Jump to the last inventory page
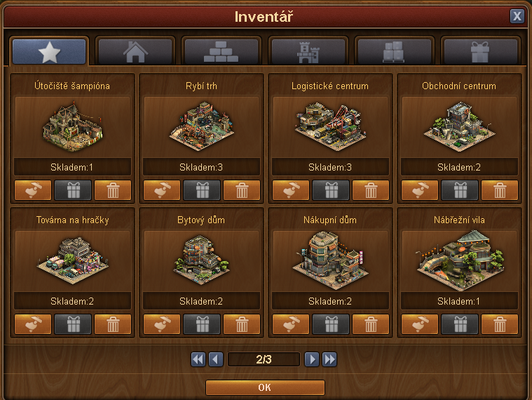The height and width of the screenshot is (400, 532). 329,359
